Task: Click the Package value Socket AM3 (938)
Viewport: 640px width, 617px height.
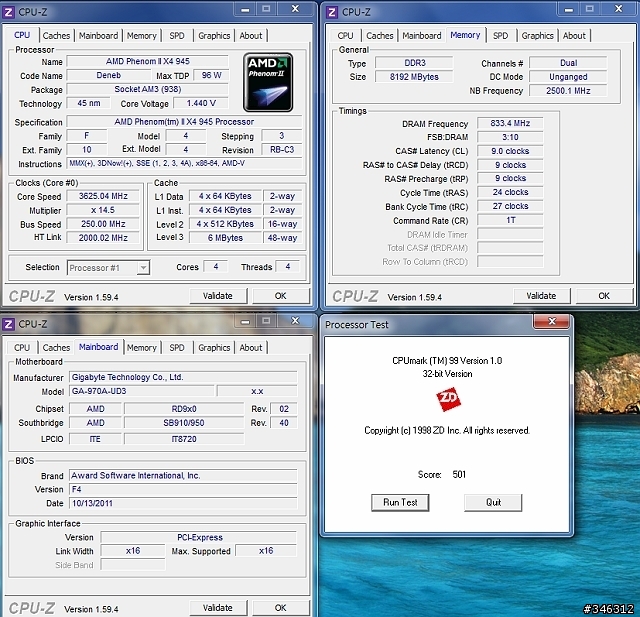Action: pos(148,89)
